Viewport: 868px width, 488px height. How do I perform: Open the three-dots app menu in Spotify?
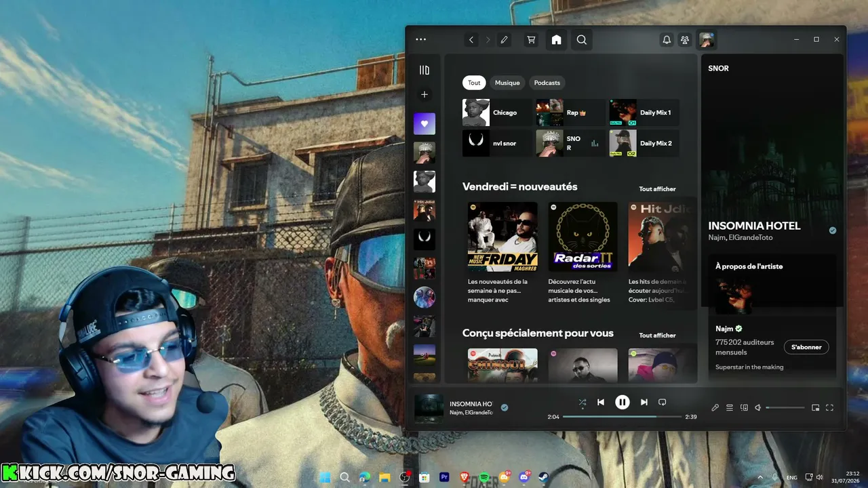(420, 40)
